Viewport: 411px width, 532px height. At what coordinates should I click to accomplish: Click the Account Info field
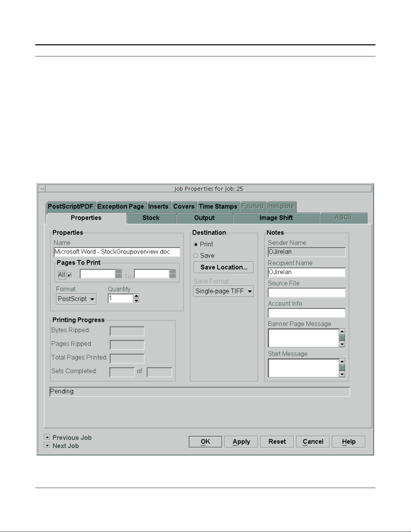(x=307, y=313)
